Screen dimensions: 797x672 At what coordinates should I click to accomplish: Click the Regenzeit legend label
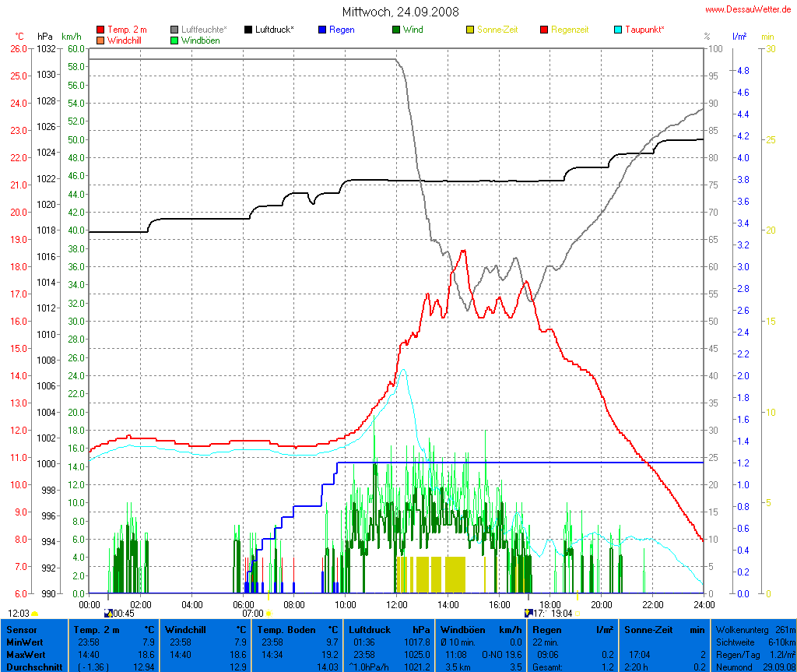(570, 30)
